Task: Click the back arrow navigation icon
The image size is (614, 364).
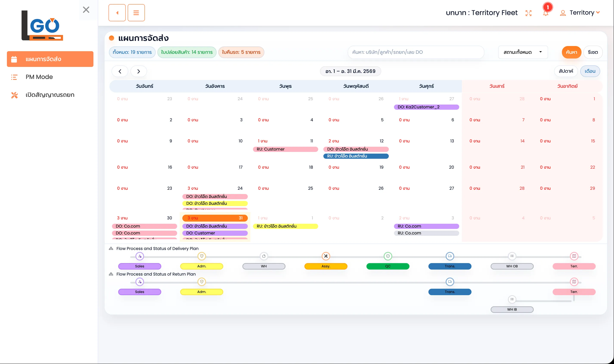Action: [x=117, y=12]
